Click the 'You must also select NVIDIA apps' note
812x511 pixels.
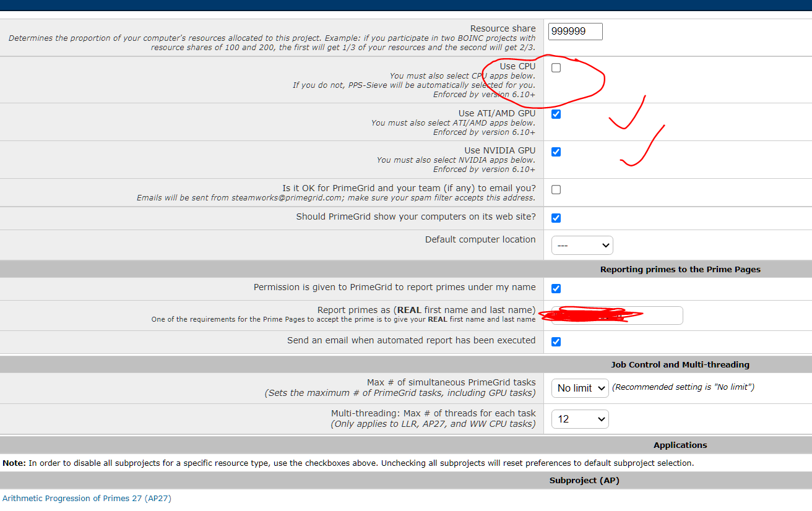point(456,160)
